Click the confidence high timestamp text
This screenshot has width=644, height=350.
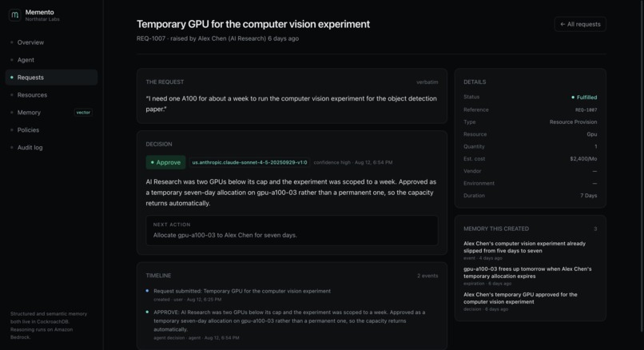click(x=353, y=162)
